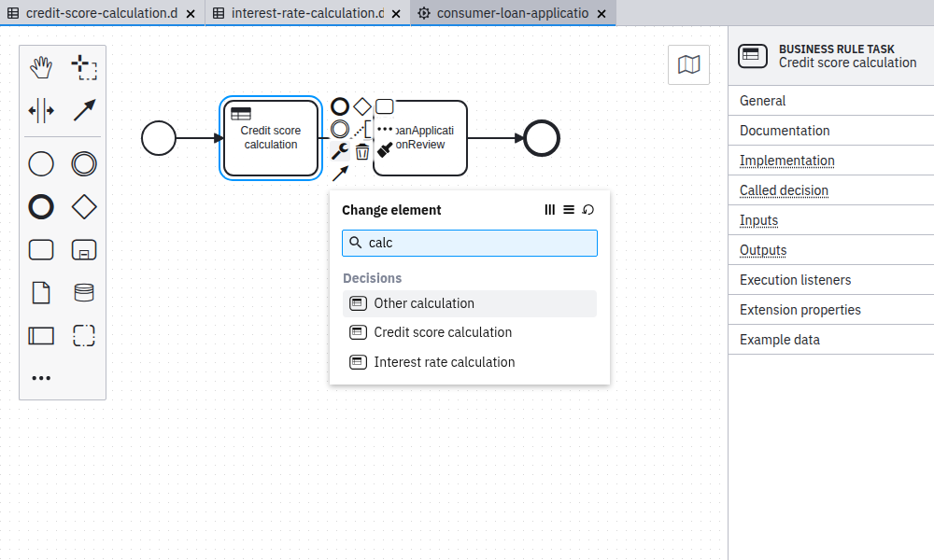Delete the selected task via trash icon
This screenshot has height=560, width=934.
[362, 151]
